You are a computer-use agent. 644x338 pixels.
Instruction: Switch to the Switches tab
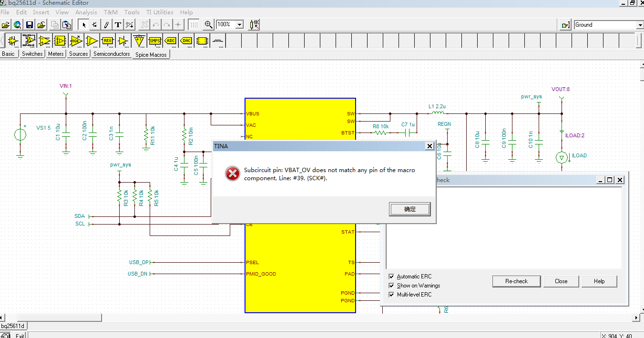point(32,54)
